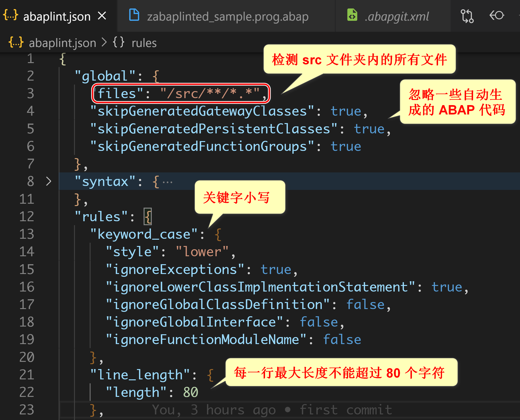The height and width of the screenshot is (420, 520).
Task: Switch to zabaplinted_sample.prog.abap tab
Action: 227,16
